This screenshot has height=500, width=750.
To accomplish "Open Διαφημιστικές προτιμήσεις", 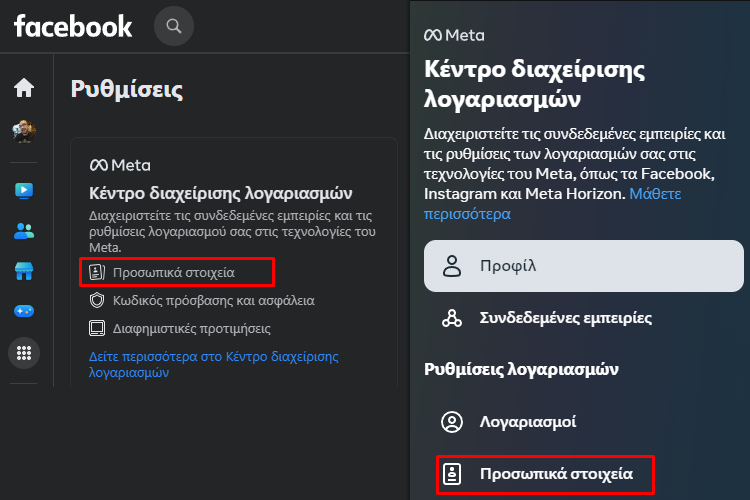I will coord(180,329).
